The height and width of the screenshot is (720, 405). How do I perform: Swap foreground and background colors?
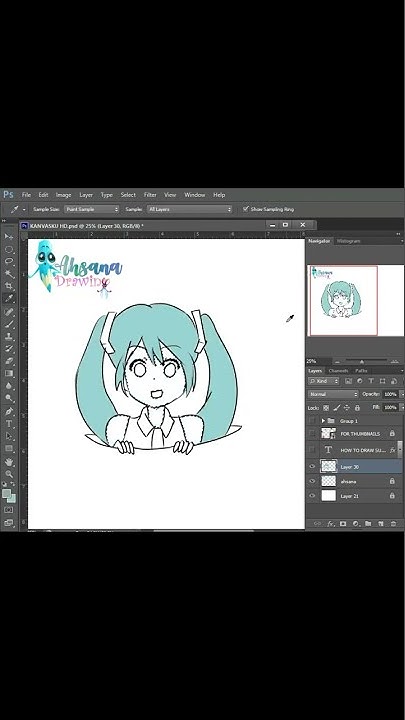pos(13,484)
